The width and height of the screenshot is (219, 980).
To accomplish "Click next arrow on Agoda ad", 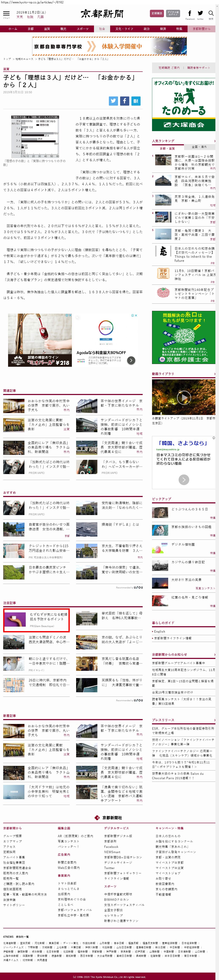I will point(131,360).
